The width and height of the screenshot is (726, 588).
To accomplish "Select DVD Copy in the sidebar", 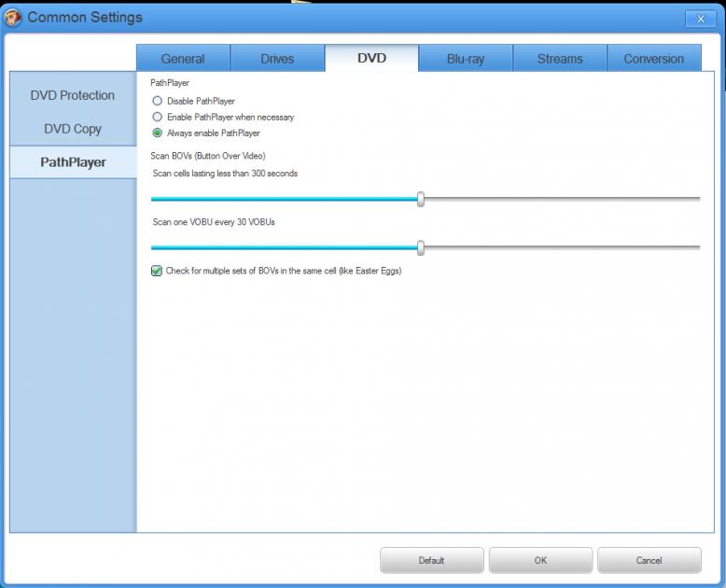I will point(73,129).
